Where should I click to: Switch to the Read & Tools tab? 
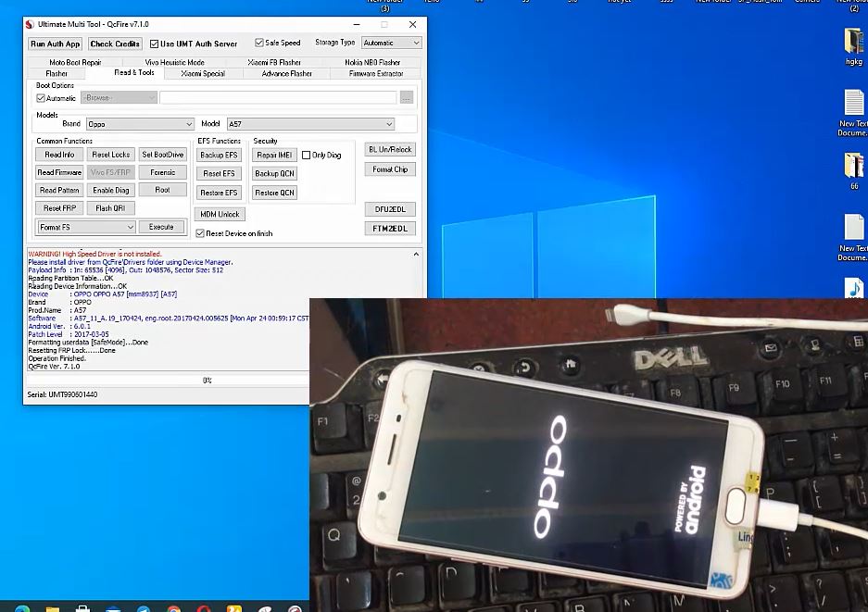(134, 72)
